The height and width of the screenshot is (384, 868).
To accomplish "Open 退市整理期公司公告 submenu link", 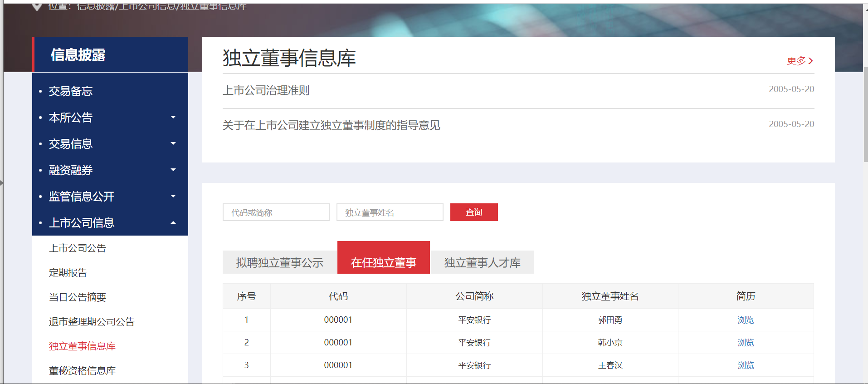I will 92,322.
